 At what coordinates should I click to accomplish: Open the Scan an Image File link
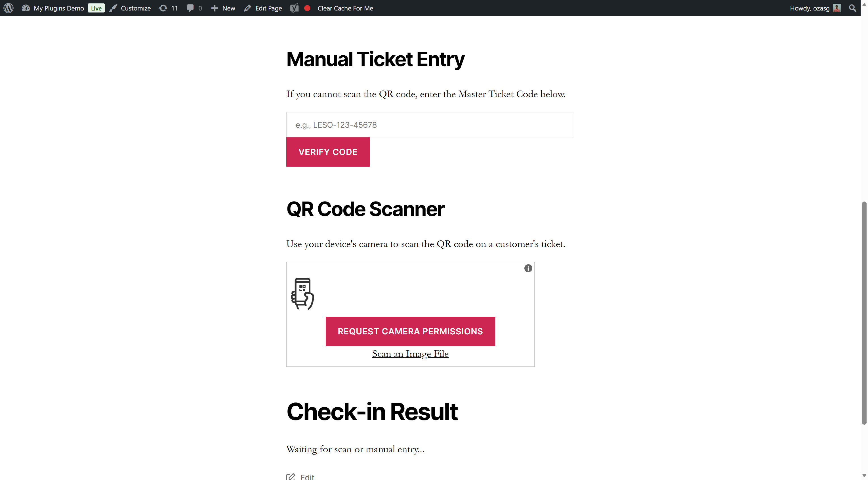point(410,354)
